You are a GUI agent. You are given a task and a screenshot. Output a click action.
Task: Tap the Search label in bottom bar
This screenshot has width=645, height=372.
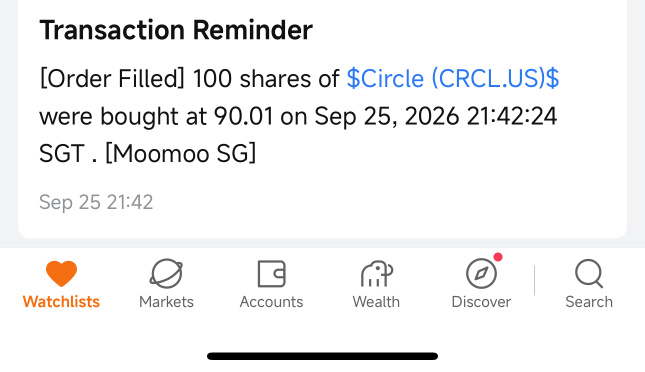click(589, 302)
